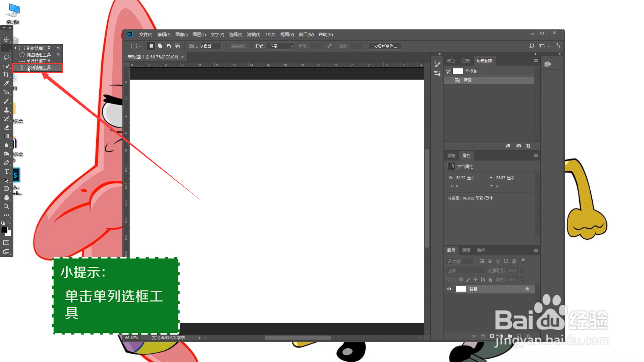Select the Crop tool
Image resolution: width=644 pixels, height=362 pixels.
pos(6,74)
